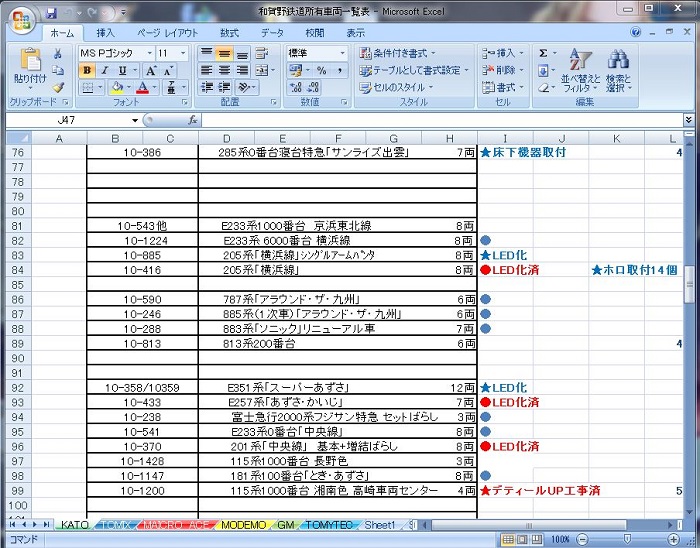Set bottom vertical alignment
This screenshot has width=700, height=548.
point(242,54)
